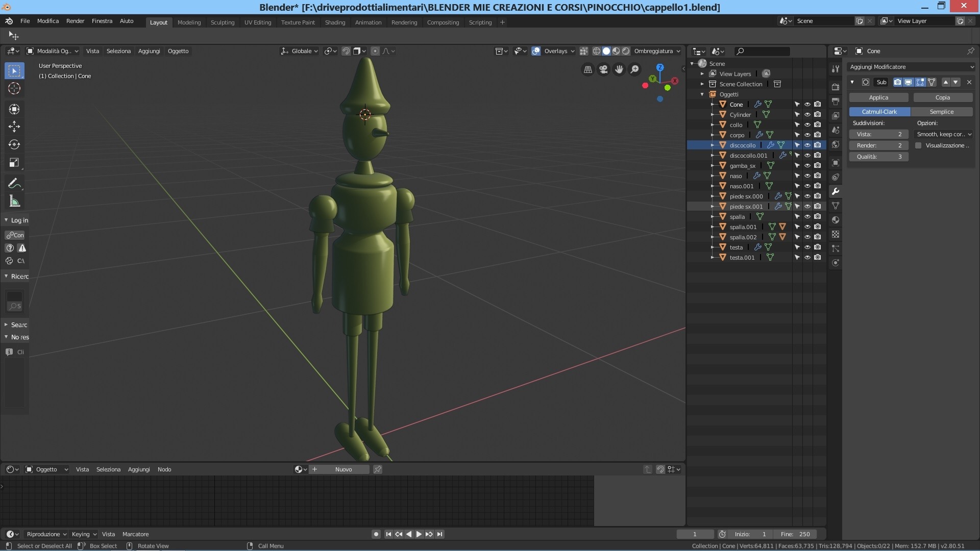Click the auto keying record button
The image size is (980, 551).
(x=376, y=534)
